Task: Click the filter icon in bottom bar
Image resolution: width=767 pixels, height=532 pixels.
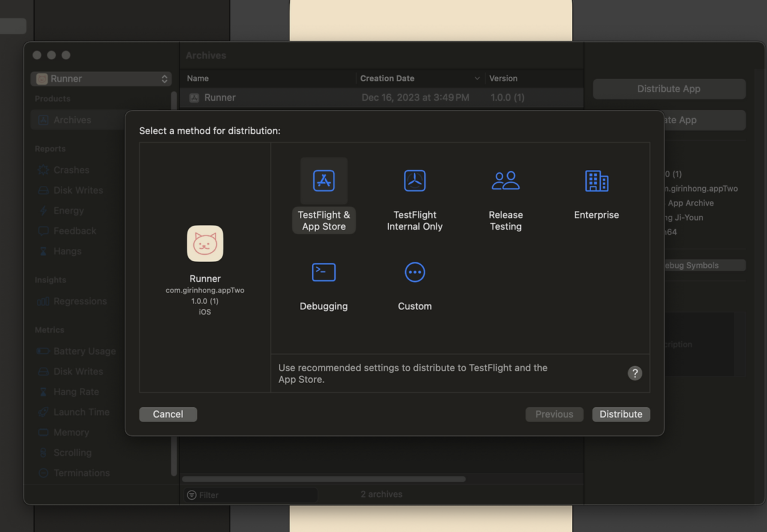Action: [x=192, y=495]
